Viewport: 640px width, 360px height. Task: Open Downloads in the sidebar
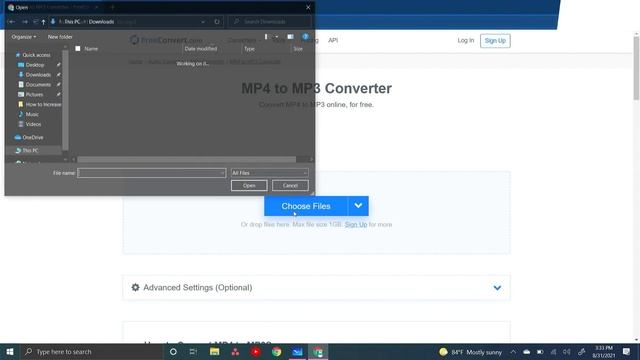(38, 75)
